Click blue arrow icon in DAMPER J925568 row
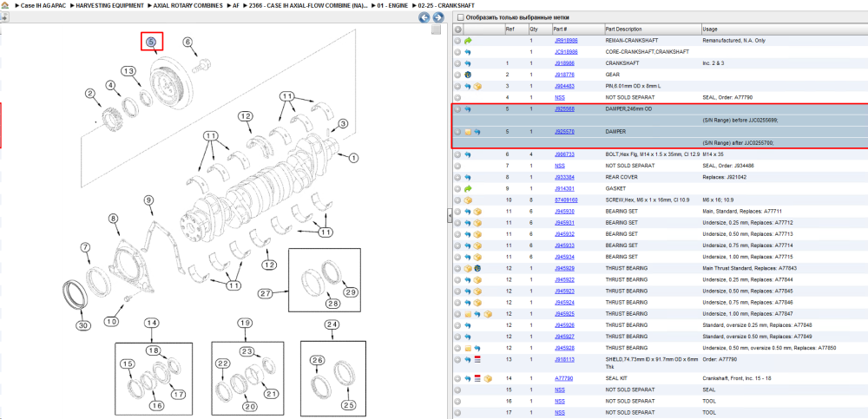The width and height of the screenshot is (868, 419). click(468, 109)
